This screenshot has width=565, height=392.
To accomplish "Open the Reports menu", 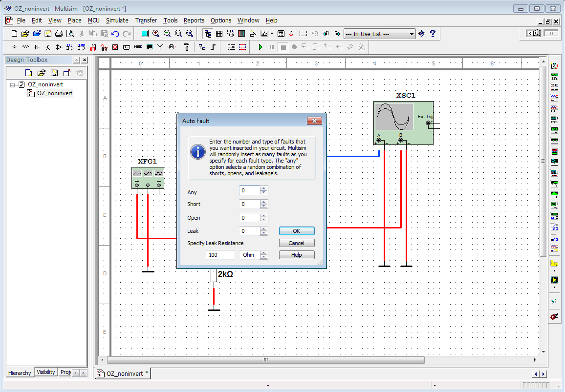I will 194,21.
